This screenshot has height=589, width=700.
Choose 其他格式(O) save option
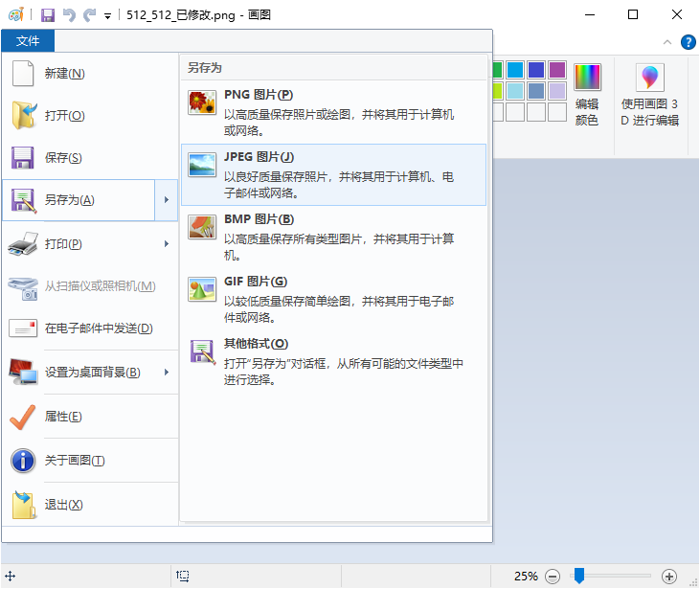[x=333, y=362]
